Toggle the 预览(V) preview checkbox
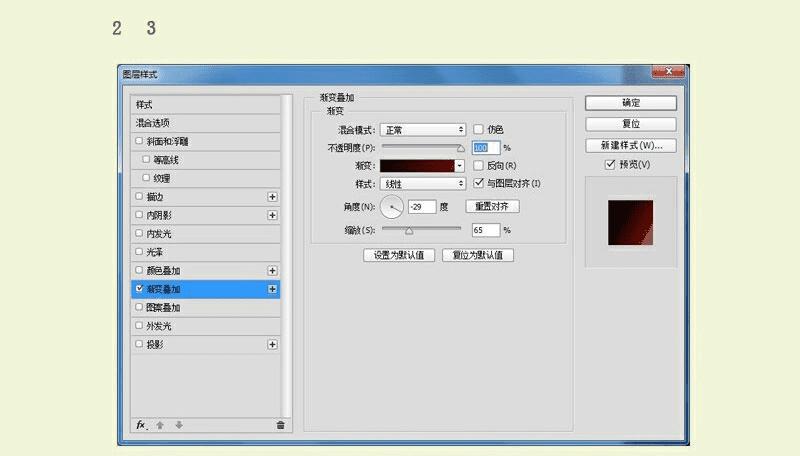This screenshot has width=800, height=456. (x=610, y=164)
